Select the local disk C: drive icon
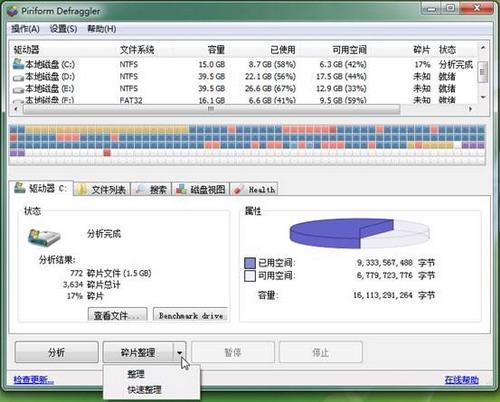Viewport: 500px width, 402px height. (18, 64)
